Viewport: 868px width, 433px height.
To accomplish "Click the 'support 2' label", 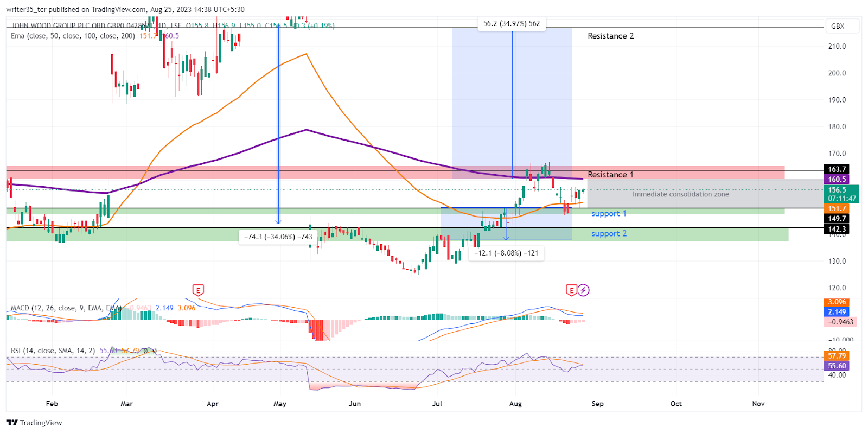I will (x=609, y=234).
